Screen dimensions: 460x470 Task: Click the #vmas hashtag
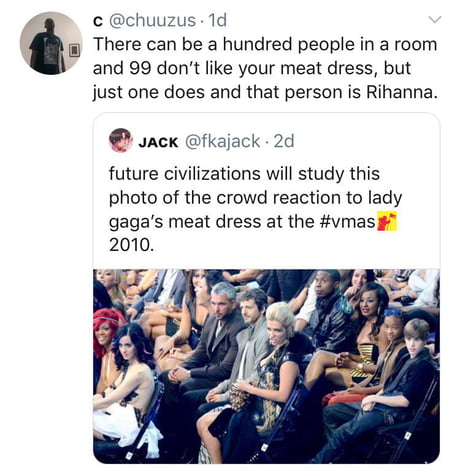[347, 222]
